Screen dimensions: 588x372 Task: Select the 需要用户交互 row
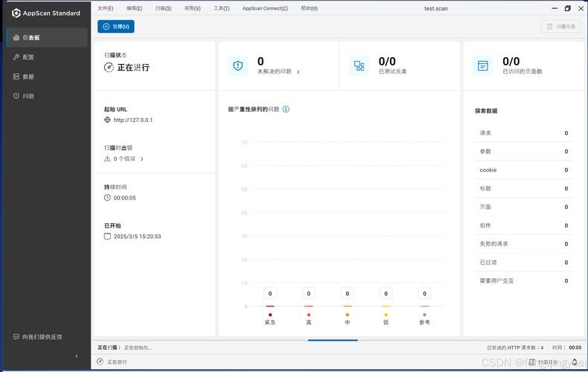[x=524, y=280]
